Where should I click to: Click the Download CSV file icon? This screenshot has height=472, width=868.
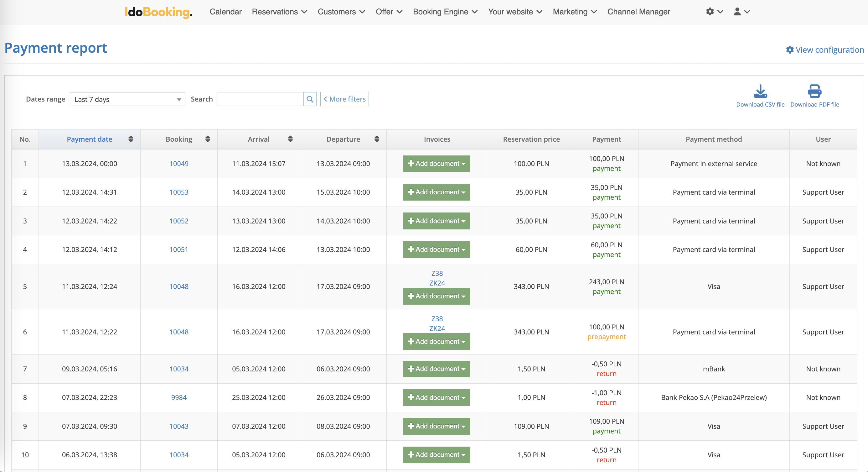click(760, 92)
